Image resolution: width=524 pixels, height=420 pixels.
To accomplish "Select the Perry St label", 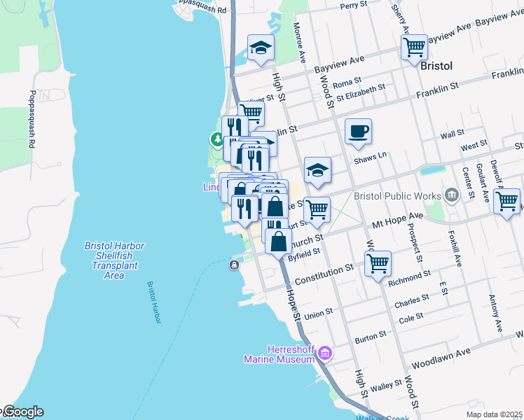I will point(354,5).
